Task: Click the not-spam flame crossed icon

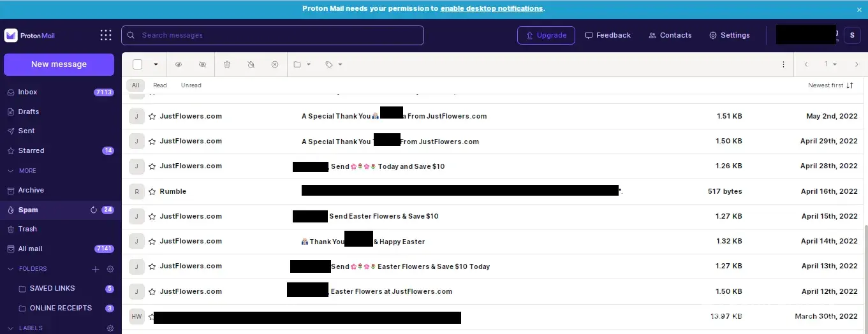Action: 251,64
